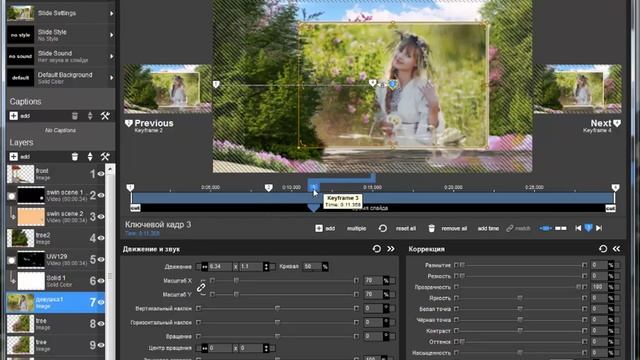Select the Solid 1 layer row

[56, 281]
